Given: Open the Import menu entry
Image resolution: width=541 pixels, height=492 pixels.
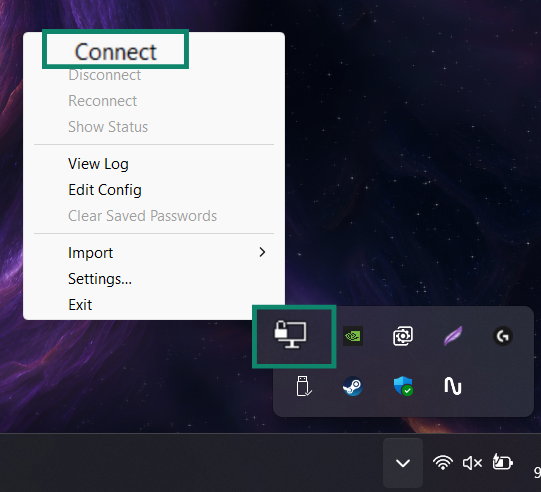Looking at the screenshot, I should [90, 253].
